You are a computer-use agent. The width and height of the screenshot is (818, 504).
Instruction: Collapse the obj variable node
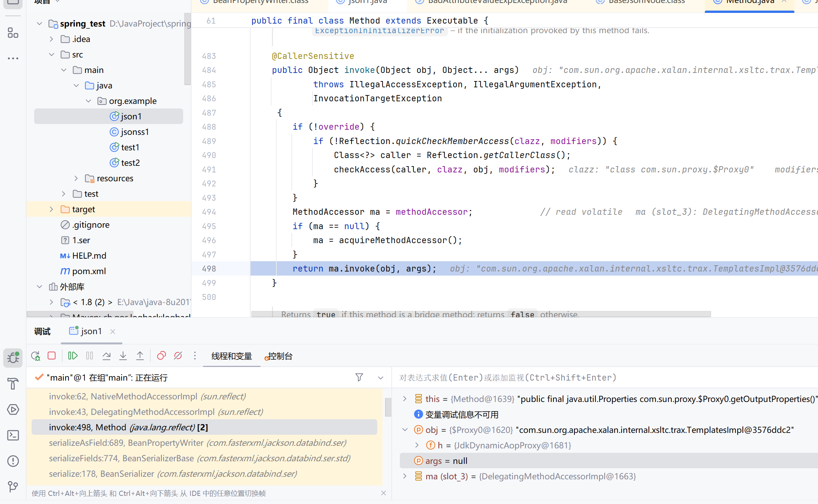pos(405,430)
